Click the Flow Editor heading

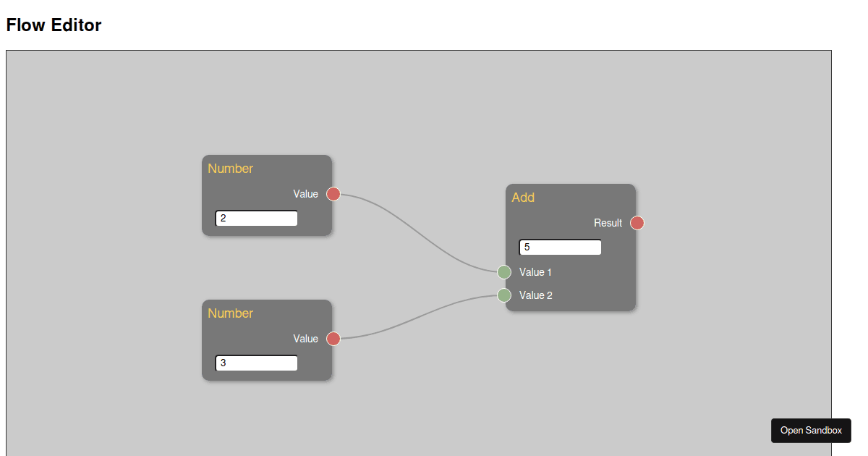click(x=54, y=25)
